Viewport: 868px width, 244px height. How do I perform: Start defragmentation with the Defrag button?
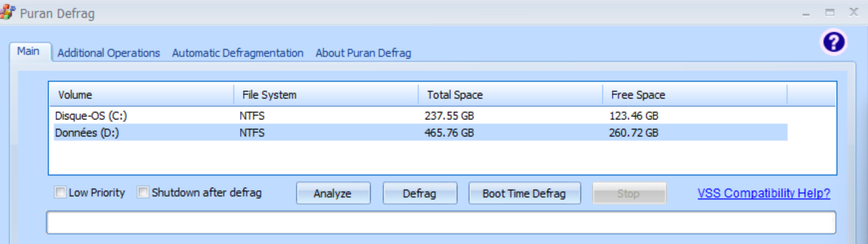[x=419, y=193]
